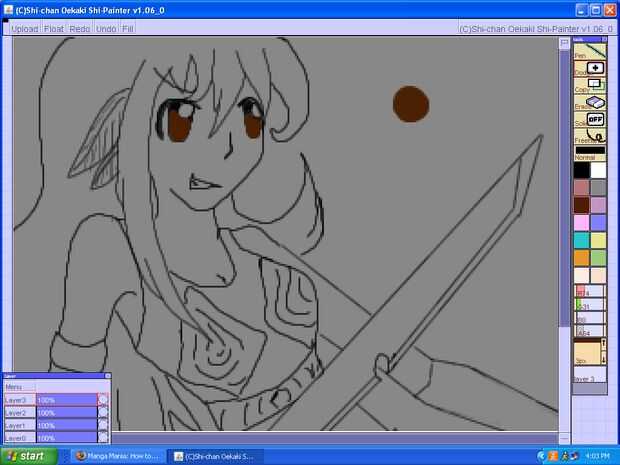The height and width of the screenshot is (465, 620).
Task: Toggle Layer1 visibility circle
Action: click(103, 425)
